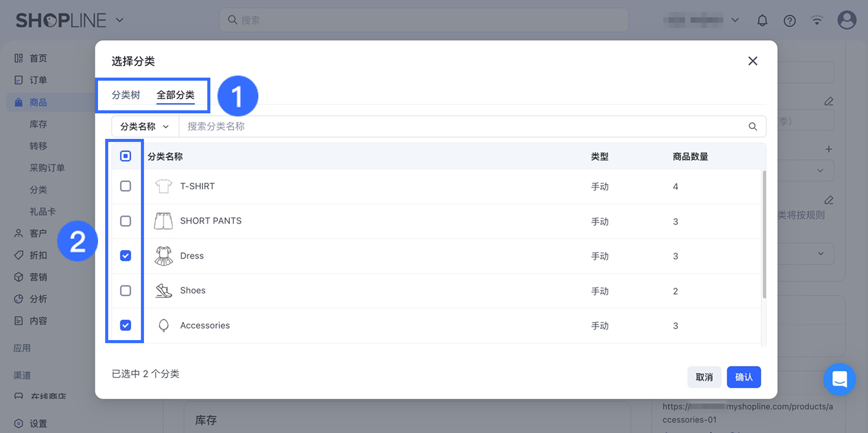
Task: Click the Dress category thumbnail icon
Action: pos(163,256)
